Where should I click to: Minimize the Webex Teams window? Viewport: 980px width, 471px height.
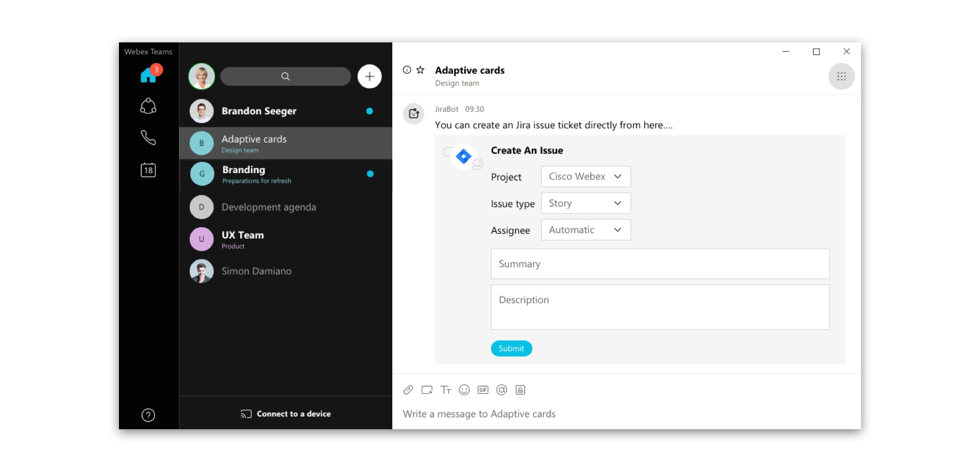(x=786, y=52)
